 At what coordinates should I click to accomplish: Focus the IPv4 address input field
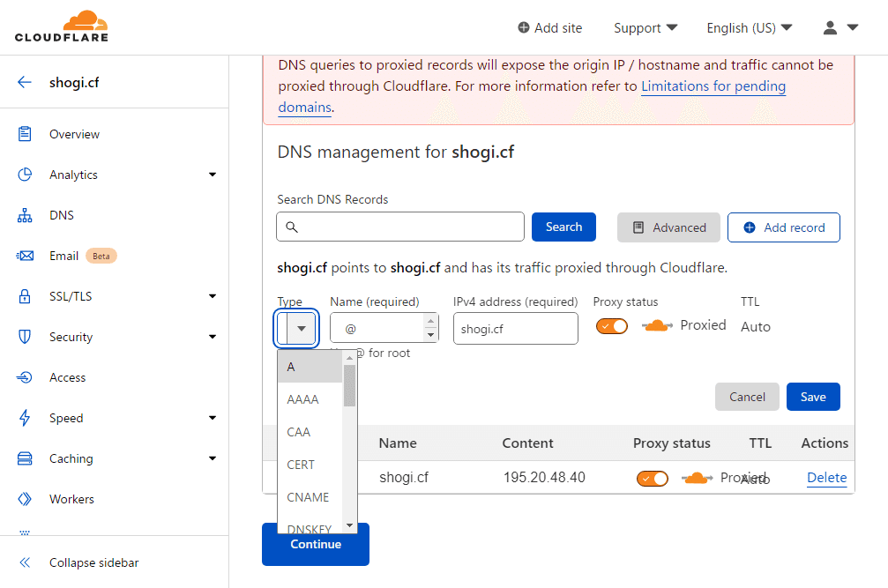click(515, 328)
